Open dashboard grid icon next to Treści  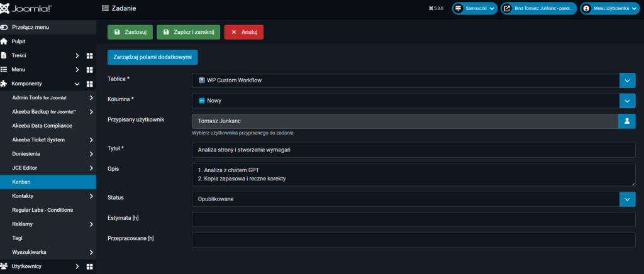tap(89, 55)
